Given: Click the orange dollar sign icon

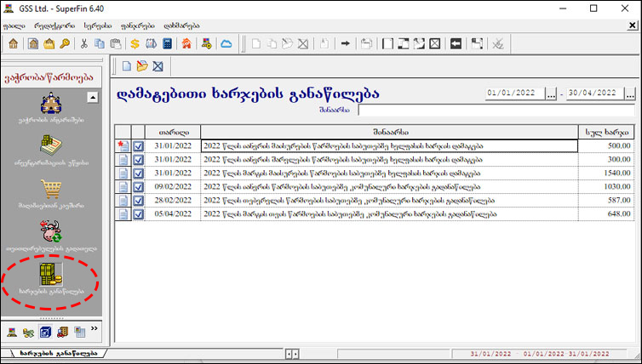Looking at the screenshot, I should 135,43.
